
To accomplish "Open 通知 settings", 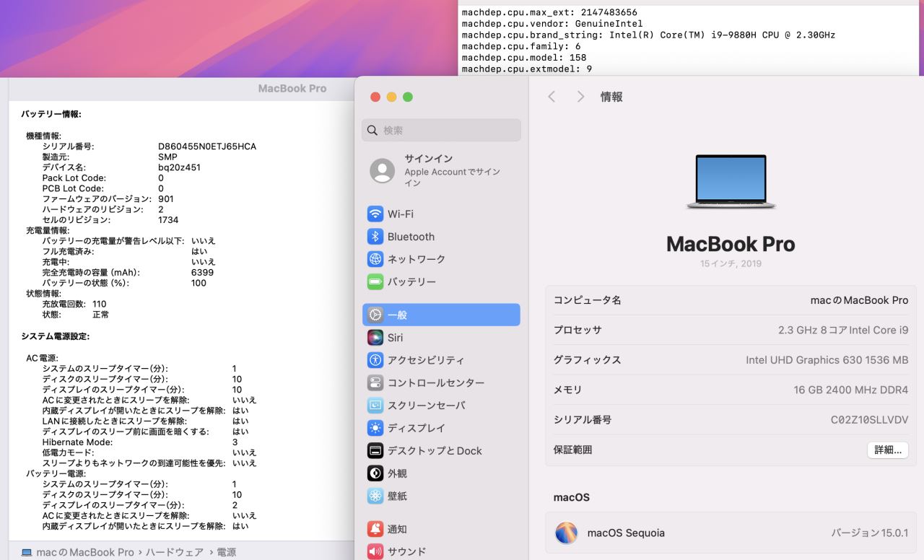I will click(x=397, y=529).
